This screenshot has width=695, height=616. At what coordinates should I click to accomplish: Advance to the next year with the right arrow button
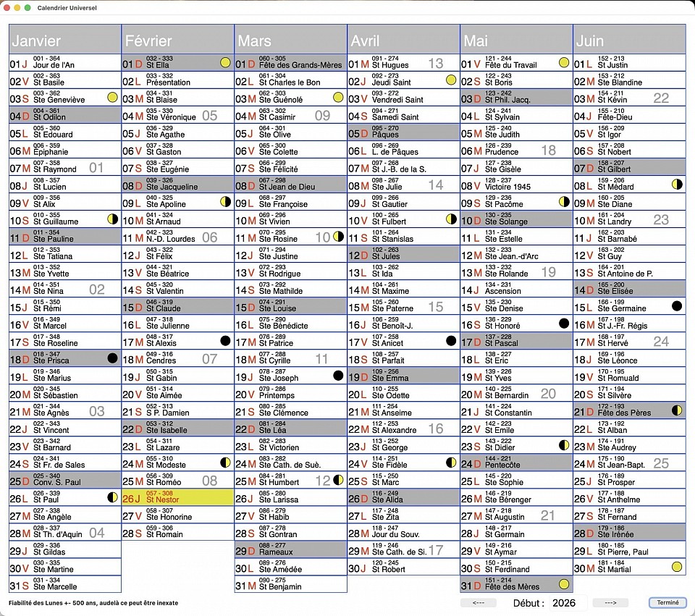pyautogui.click(x=610, y=602)
